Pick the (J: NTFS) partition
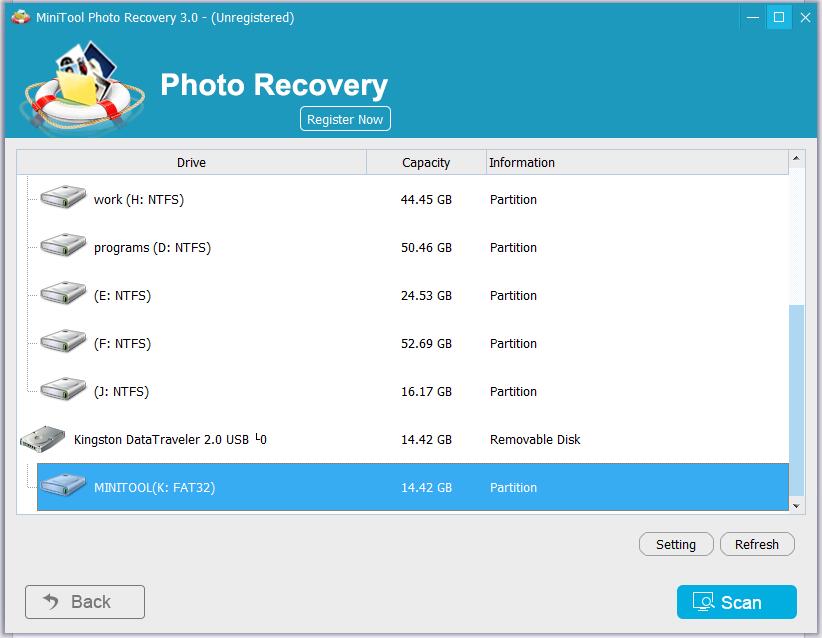The image size is (822, 638). point(403,392)
